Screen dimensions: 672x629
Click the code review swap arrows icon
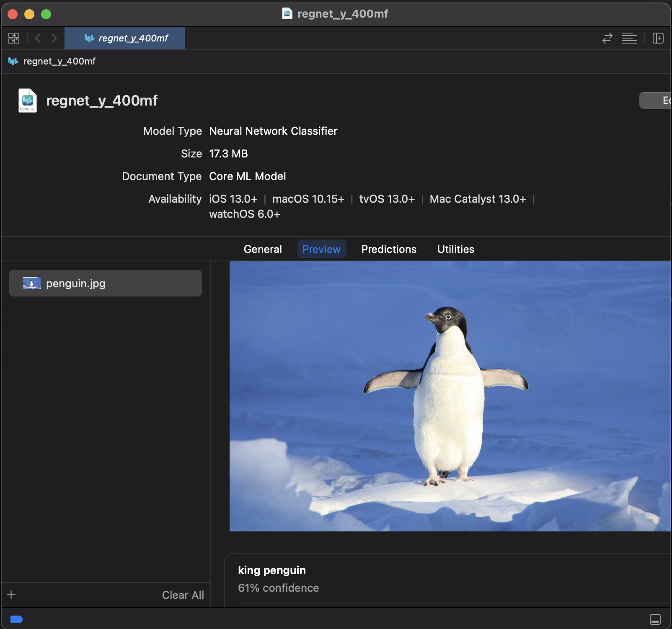607,38
